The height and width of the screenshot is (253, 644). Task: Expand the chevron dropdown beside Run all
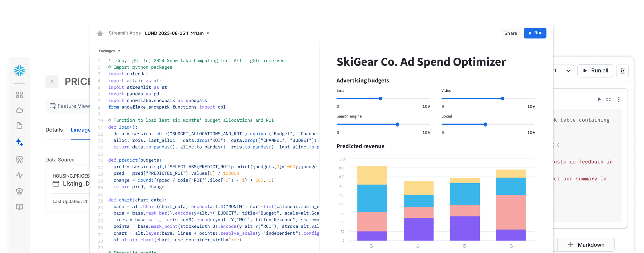pos(568,71)
